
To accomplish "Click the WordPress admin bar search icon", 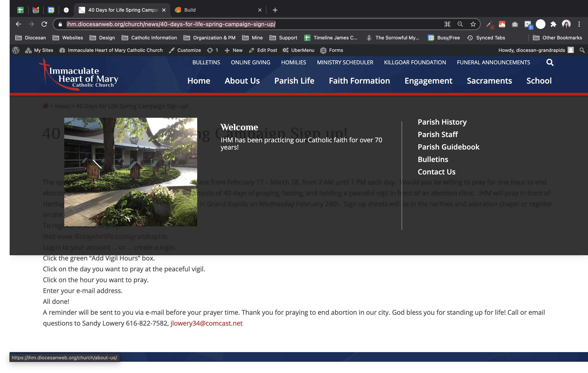I will click(582, 50).
